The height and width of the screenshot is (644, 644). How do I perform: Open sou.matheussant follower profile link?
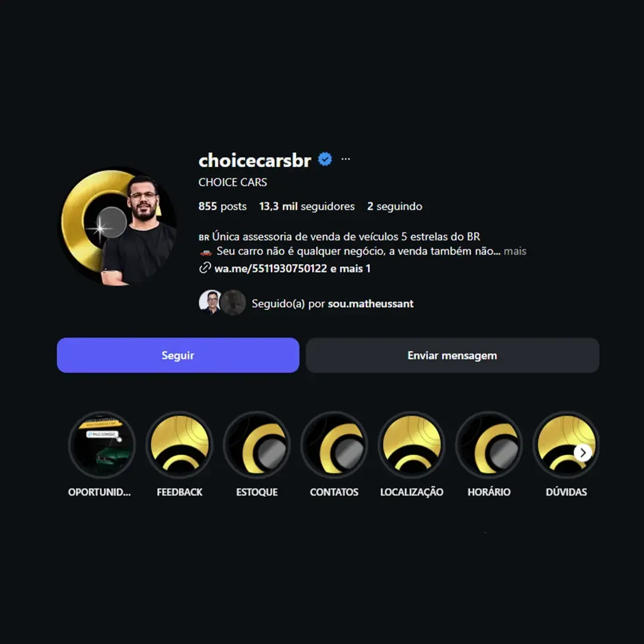(370, 304)
